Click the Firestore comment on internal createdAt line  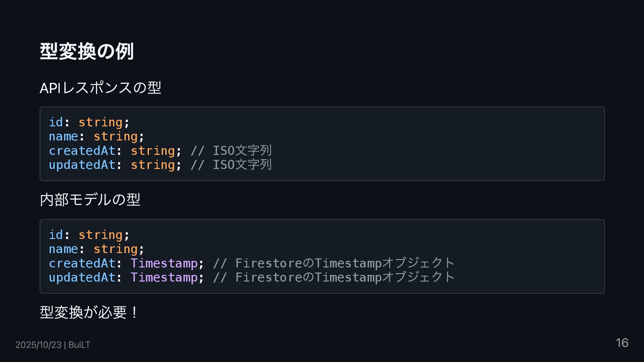point(334,263)
